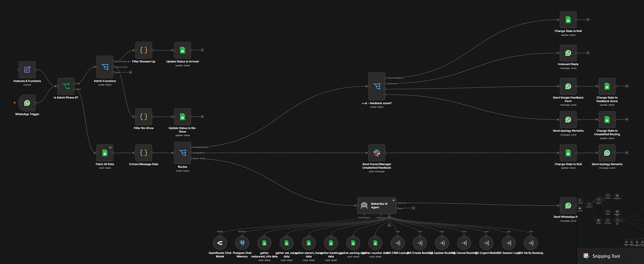Open the Slack Send Owner/Manager Unsatisfied Feedback node
644x264 pixels.
377,153
